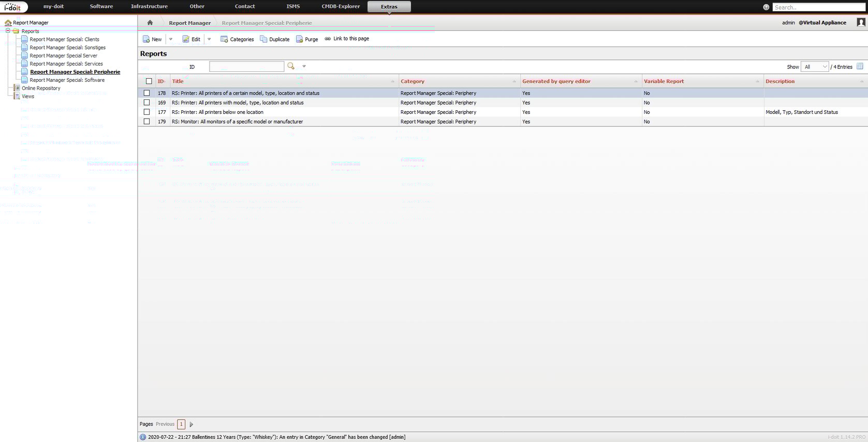Open the ISMS menu
Screen dimensions: 868x442
click(293, 7)
